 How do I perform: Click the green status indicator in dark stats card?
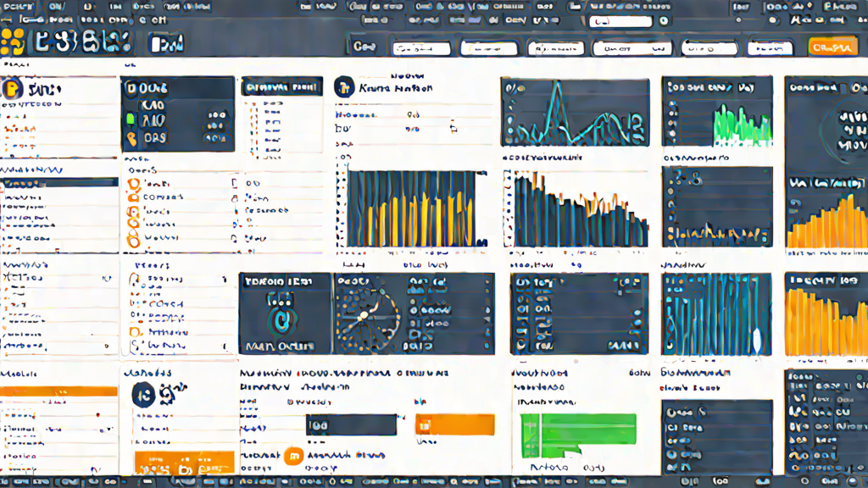tap(131, 119)
